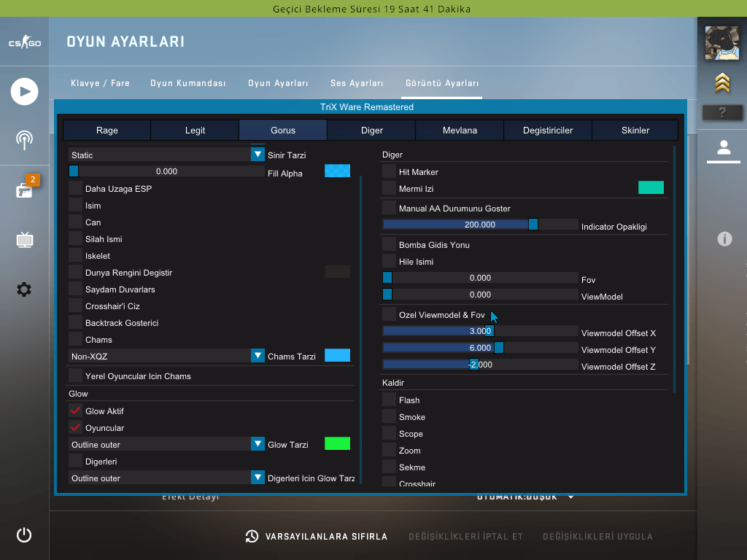
Task: Open the Legit tab
Action: 195,131
